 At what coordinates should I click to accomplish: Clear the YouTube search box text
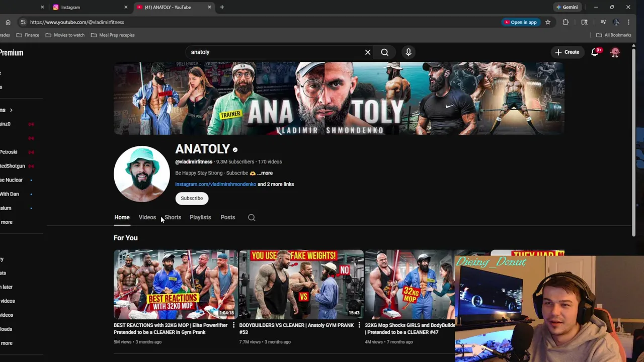pos(368,52)
